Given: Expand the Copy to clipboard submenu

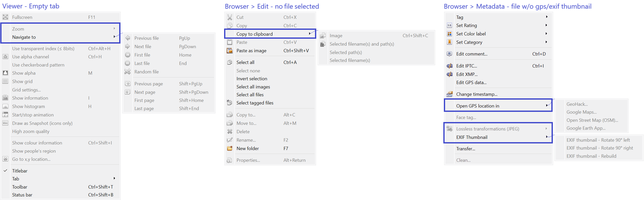Looking at the screenshot, I should point(309,34).
